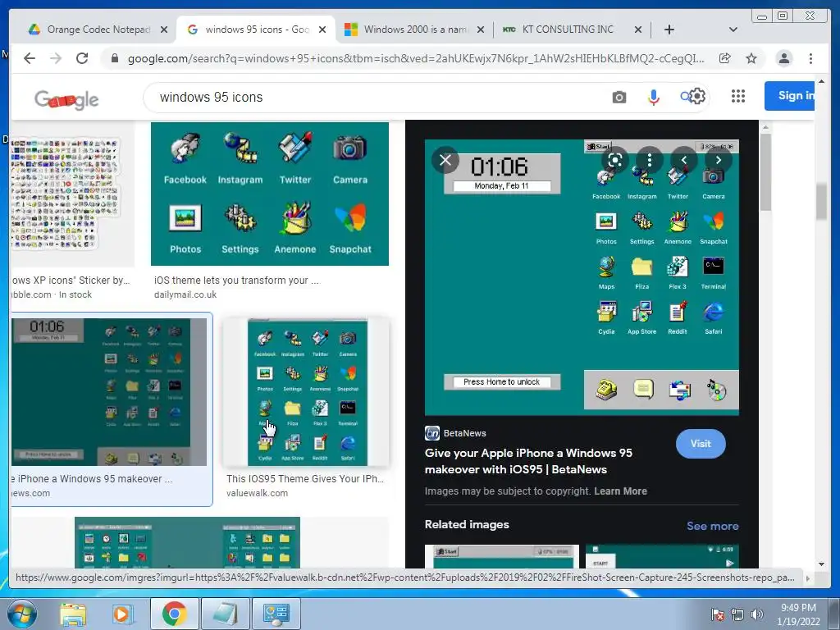Open Windows Explorer from taskbar
The width and height of the screenshot is (840, 630).
73,614
